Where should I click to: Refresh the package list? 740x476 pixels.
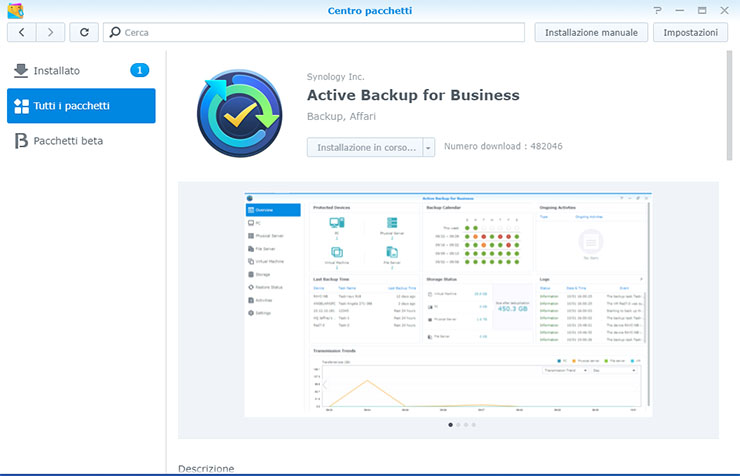coord(84,32)
